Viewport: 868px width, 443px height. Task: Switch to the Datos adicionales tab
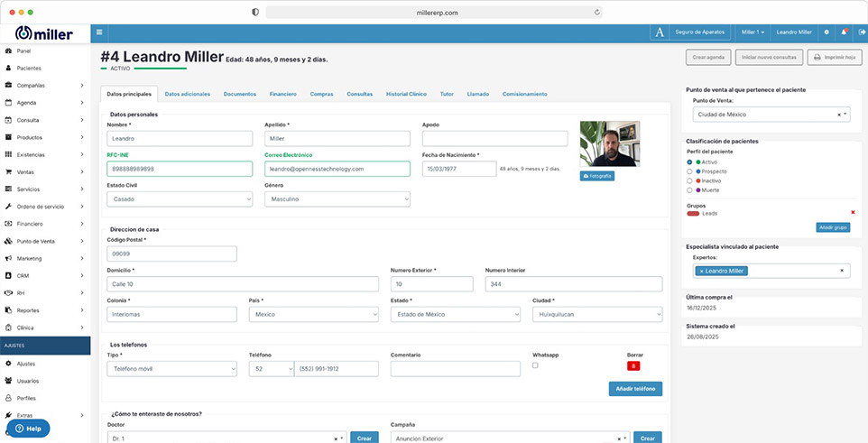pyautogui.click(x=188, y=94)
